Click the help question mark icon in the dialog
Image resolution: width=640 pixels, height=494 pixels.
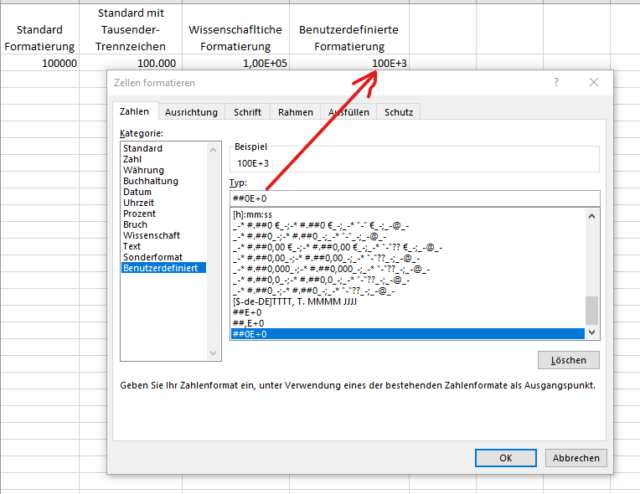(556, 82)
